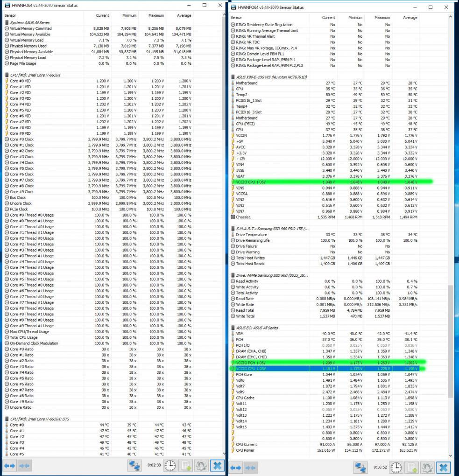This screenshot has width=459, height=476.
Task: Click fan icon next to Chassis1 row
Action: [x=233, y=217]
